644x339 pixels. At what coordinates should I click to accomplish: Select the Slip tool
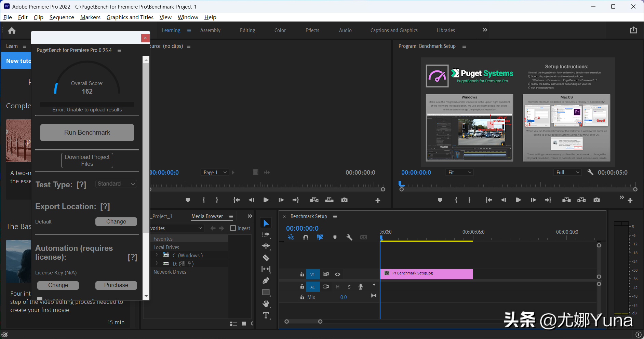[266, 269]
